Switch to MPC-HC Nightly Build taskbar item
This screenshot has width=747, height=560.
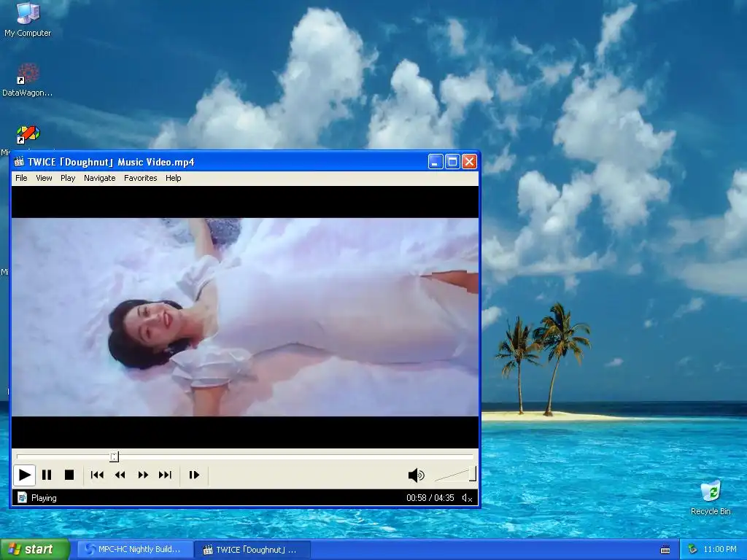(135, 550)
